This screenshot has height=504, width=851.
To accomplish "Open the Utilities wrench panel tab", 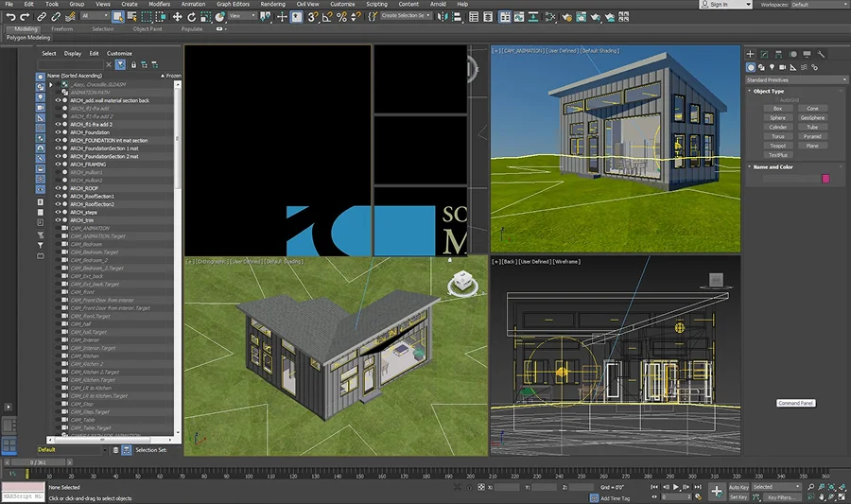I will (821, 54).
